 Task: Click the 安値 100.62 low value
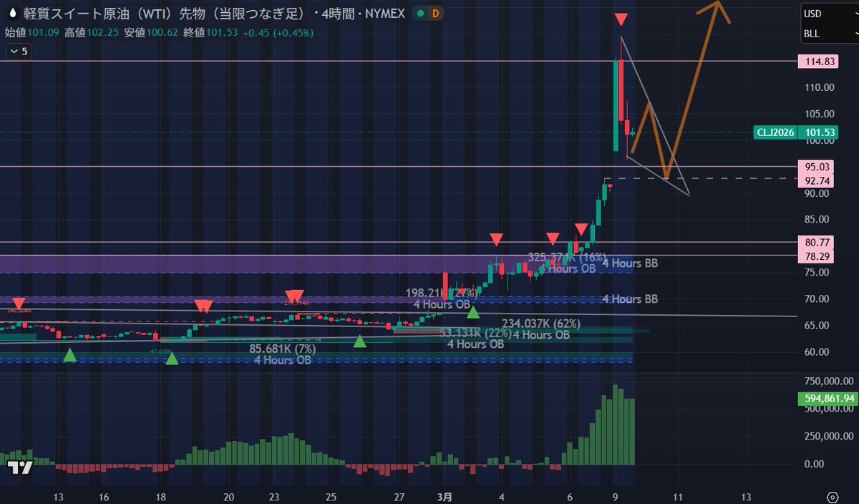tap(150, 32)
